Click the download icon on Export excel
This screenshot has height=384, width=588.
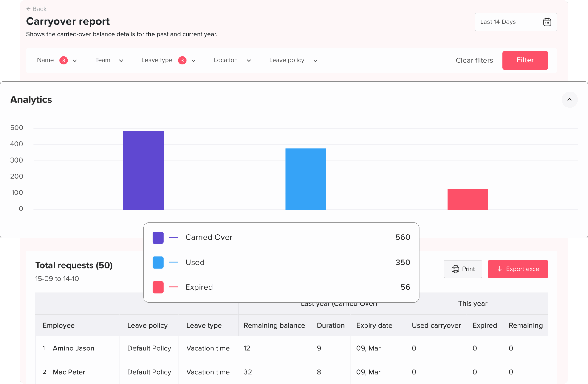(499, 269)
